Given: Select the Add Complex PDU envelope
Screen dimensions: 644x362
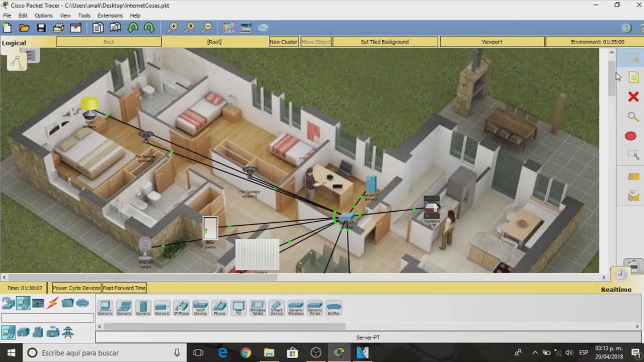Looking at the screenshot, I should point(633,196).
